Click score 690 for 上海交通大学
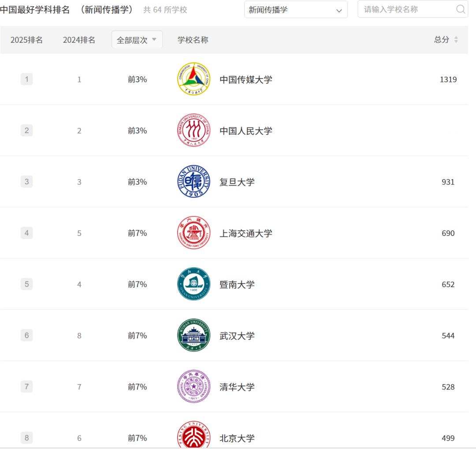Viewport: 476px width, 449px height. [448, 233]
